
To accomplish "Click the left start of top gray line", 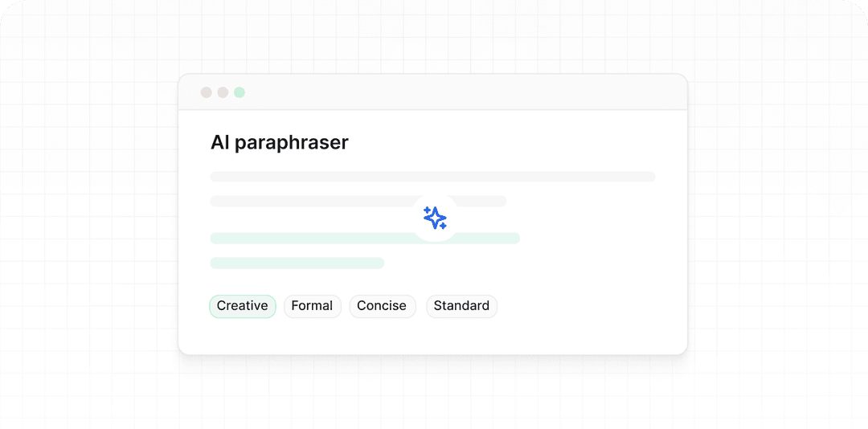I will [217, 177].
